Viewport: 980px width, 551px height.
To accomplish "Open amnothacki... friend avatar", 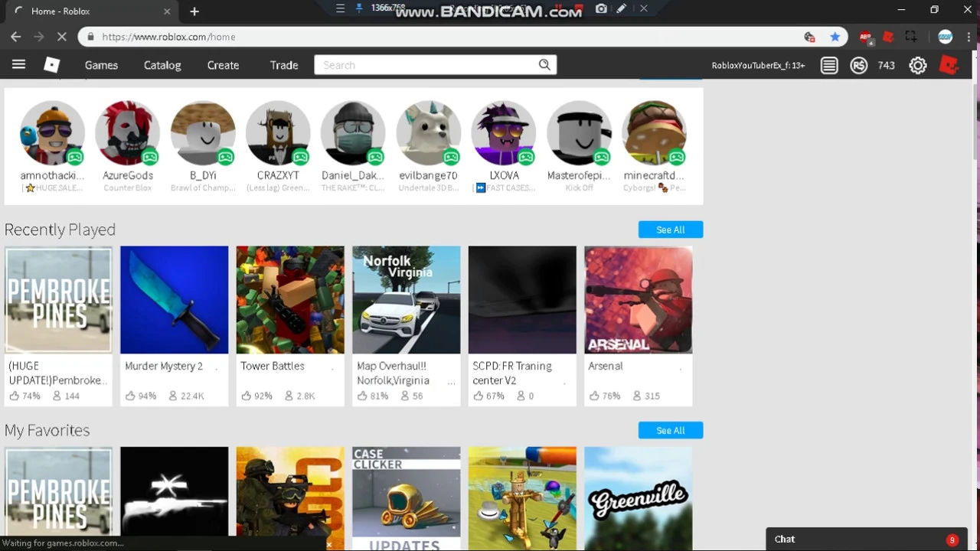I will [x=52, y=133].
